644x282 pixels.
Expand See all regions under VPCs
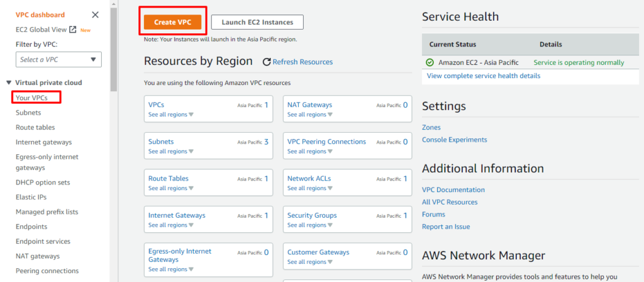pos(171,115)
